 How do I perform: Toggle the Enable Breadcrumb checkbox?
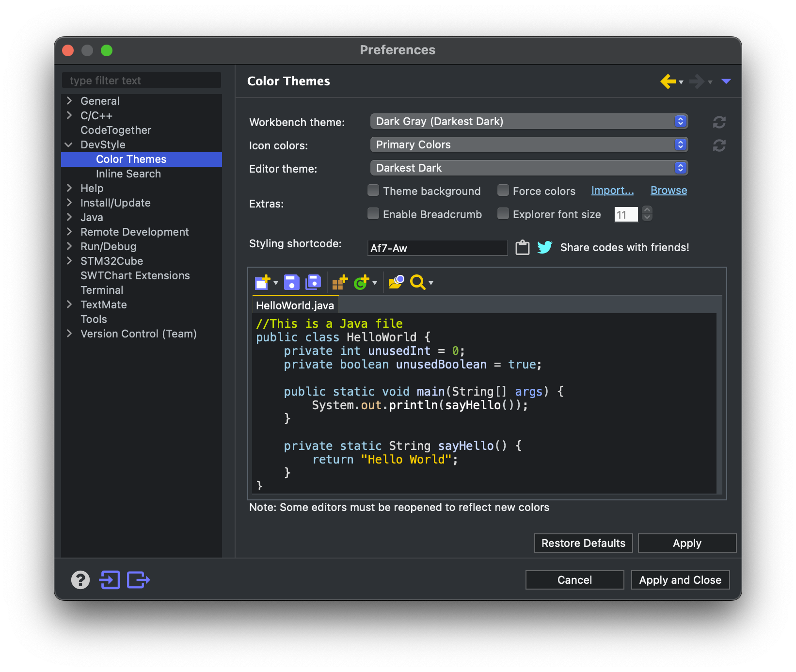[x=373, y=213]
